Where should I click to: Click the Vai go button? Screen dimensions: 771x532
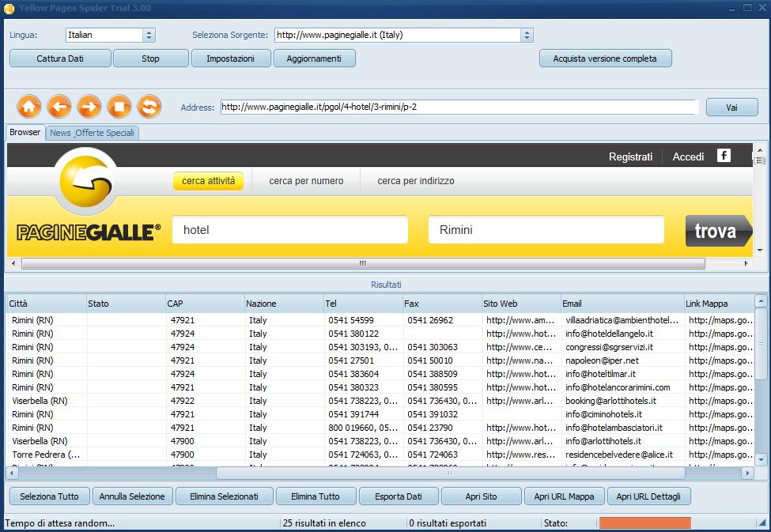(x=731, y=108)
